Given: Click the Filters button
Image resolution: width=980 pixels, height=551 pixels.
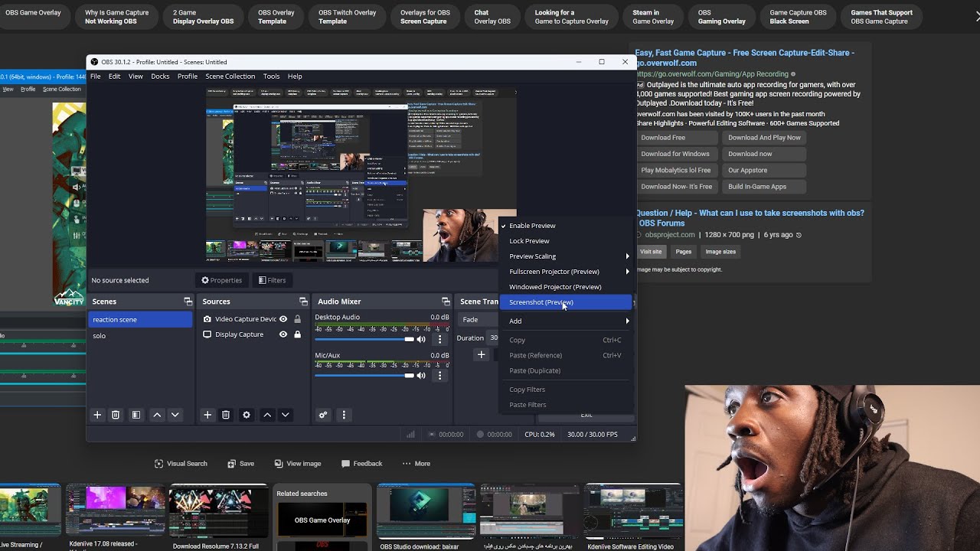Looking at the screenshot, I should click(272, 280).
